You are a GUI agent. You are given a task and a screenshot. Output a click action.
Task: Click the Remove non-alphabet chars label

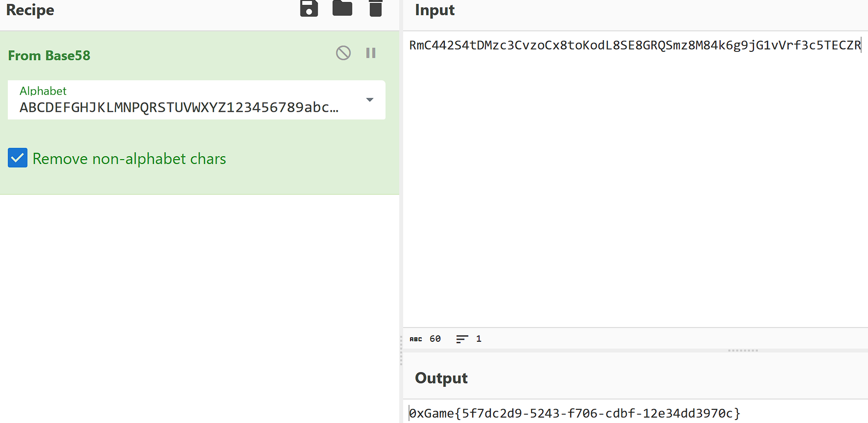click(129, 159)
